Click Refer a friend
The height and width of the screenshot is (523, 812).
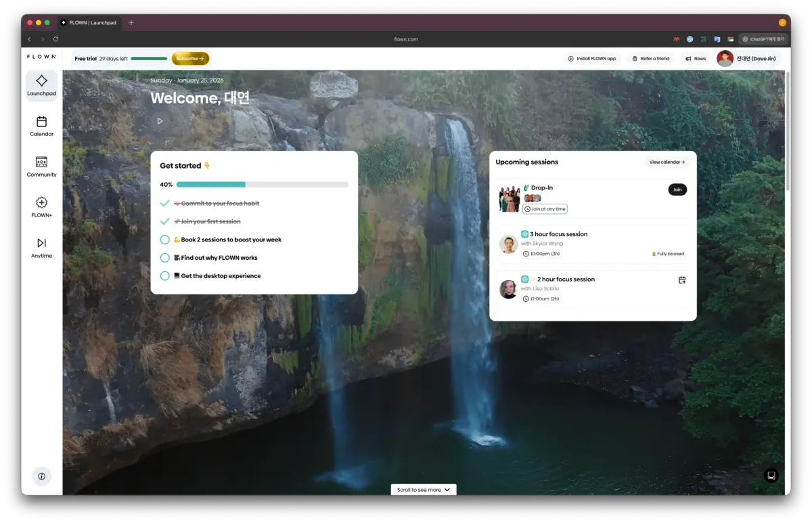(650, 59)
